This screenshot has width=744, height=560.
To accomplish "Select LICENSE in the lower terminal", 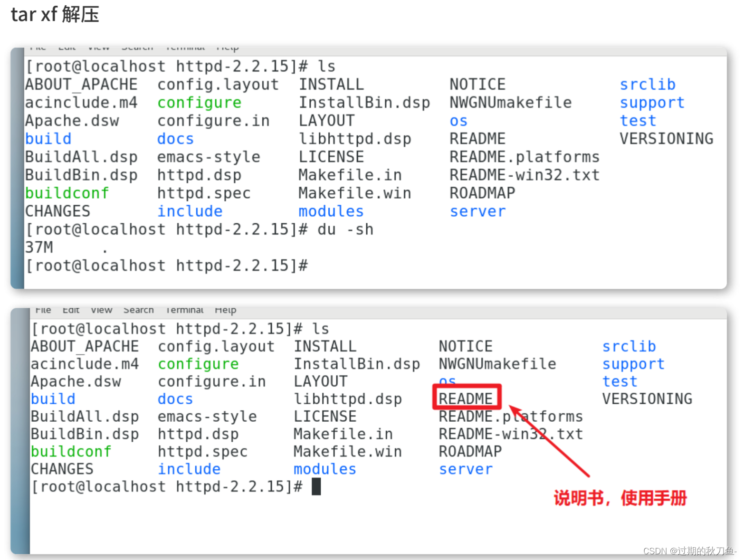I will [x=325, y=417].
